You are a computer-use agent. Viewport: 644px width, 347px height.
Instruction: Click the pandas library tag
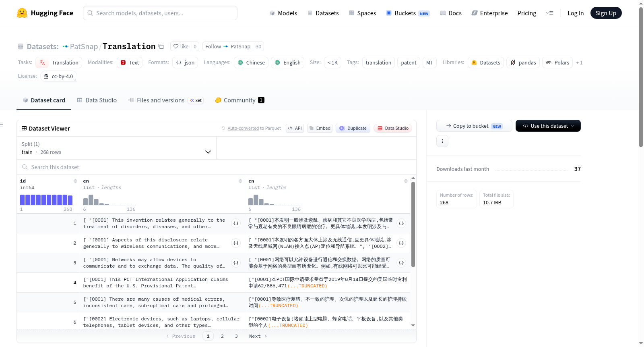coord(523,62)
